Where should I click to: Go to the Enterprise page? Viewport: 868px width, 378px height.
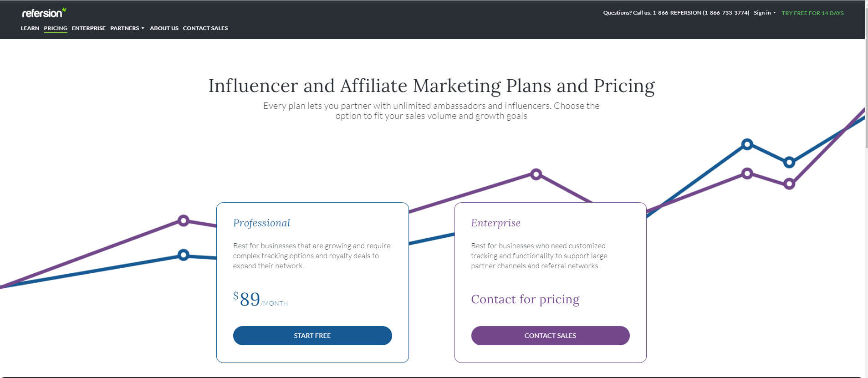point(88,28)
